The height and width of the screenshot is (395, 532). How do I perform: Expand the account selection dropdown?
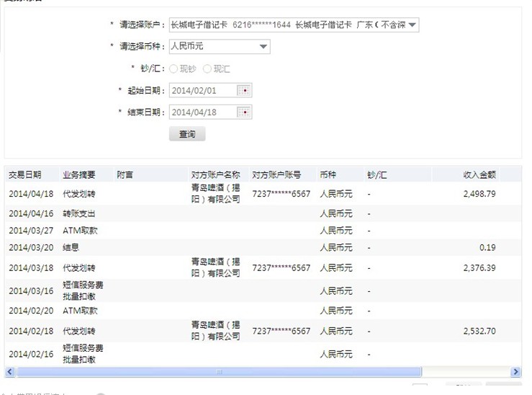coord(294,25)
